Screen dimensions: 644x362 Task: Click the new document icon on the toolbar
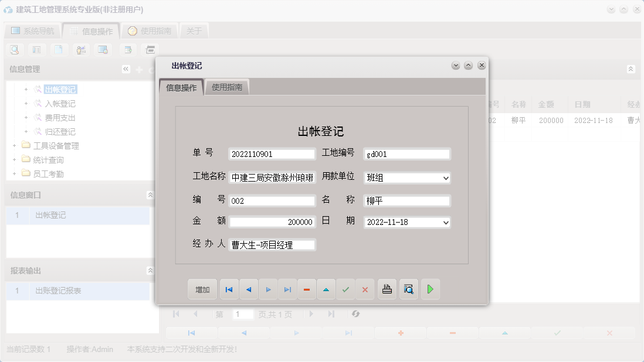point(59,50)
